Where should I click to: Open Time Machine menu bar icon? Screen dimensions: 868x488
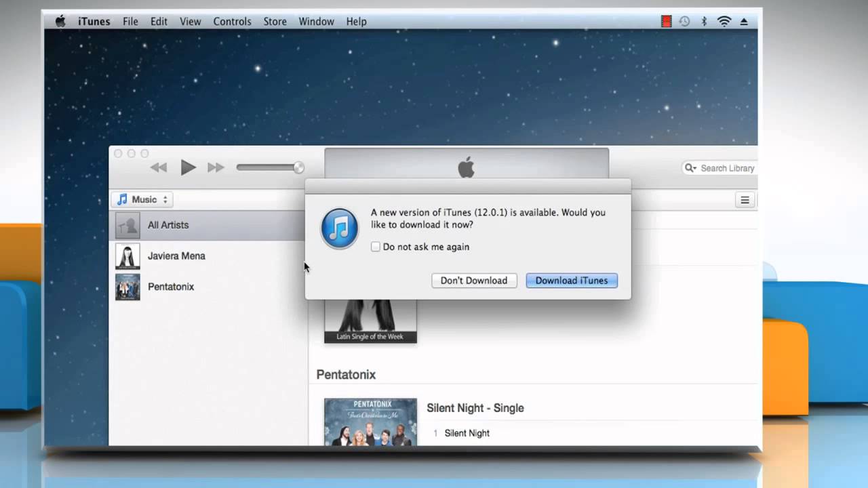pyautogui.click(x=684, y=21)
